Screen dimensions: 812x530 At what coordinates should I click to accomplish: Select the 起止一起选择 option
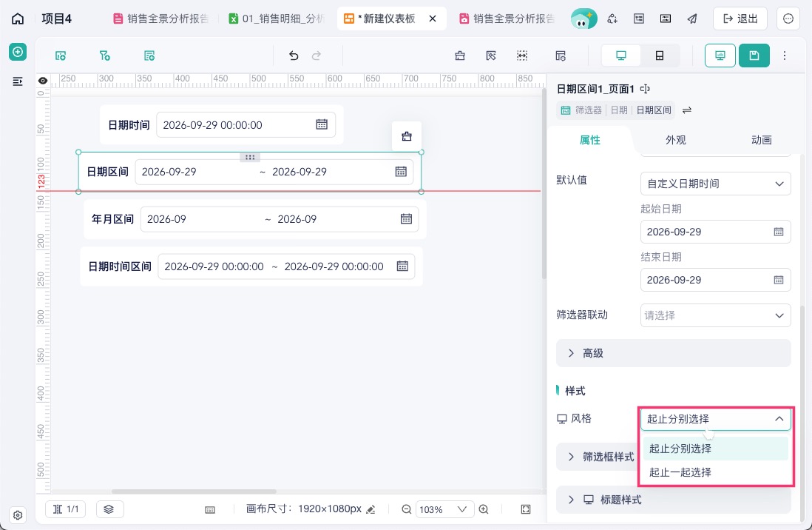coord(715,472)
